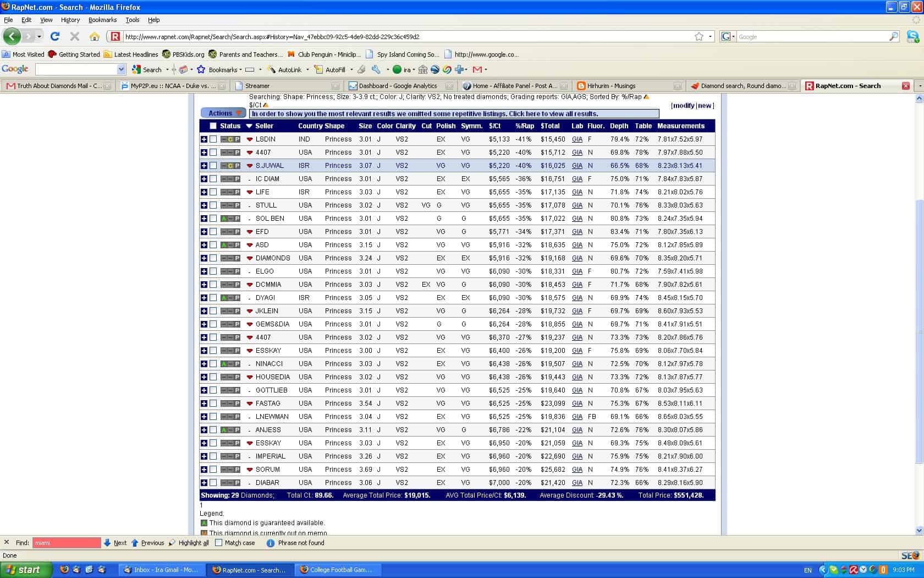924x578 pixels.
Task: Toggle select-all checkbox in table header
Action: [x=213, y=126]
